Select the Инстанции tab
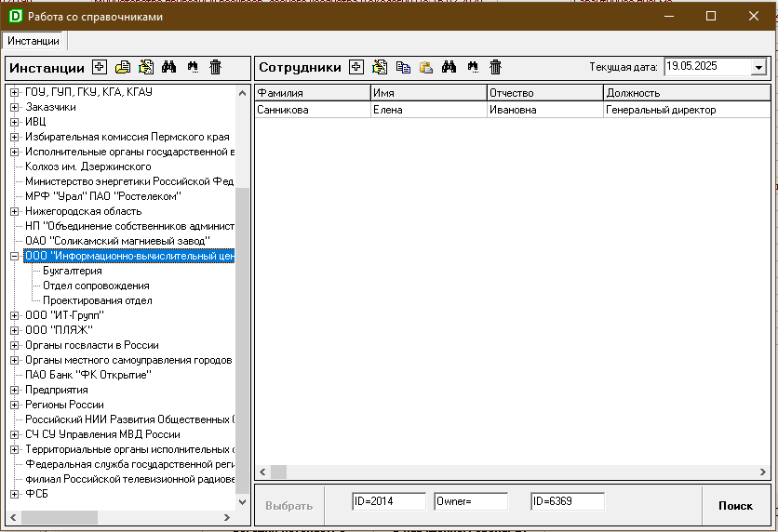The image size is (778, 532). pos(34,41)
